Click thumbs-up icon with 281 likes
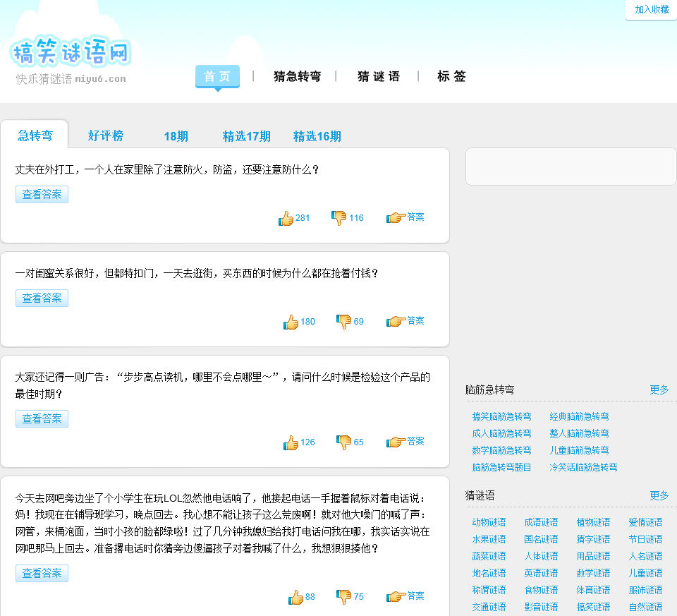This screenshot has height=616, width=677. point(286,218)
